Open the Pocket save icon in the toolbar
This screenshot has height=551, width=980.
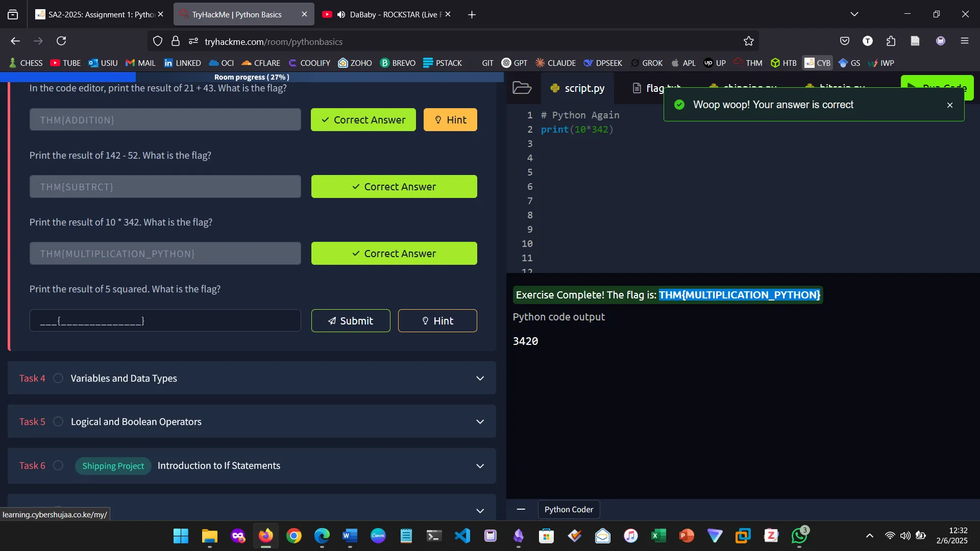point(845,41)
